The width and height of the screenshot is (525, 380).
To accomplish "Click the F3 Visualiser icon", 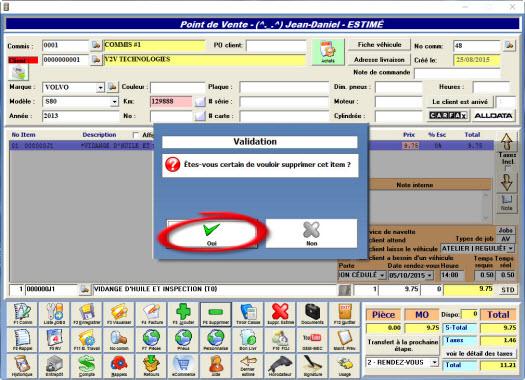I will pyautogui.click(x=119, y=314).
